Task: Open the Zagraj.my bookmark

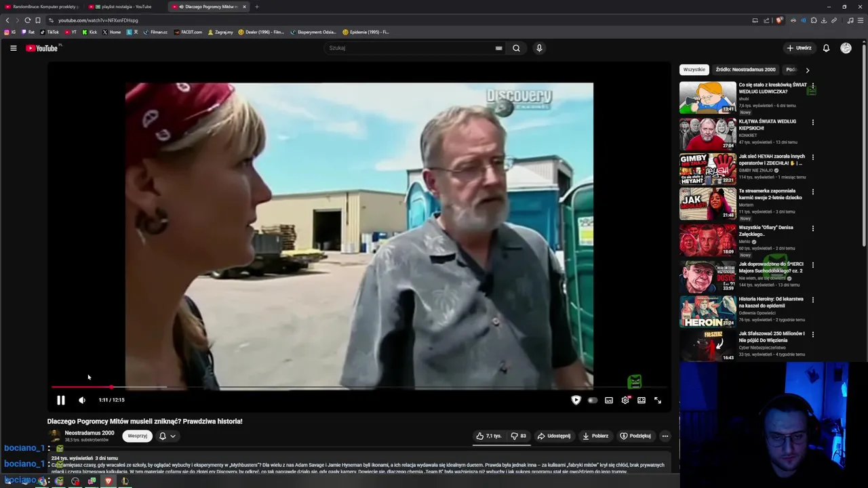Action: (220, 32)
